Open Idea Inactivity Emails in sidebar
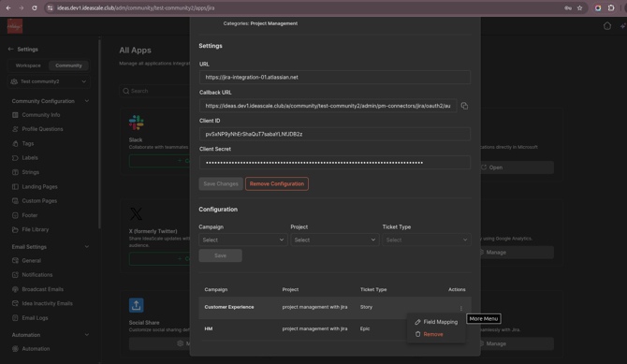 pyautogui.click(x=47, y=303)
